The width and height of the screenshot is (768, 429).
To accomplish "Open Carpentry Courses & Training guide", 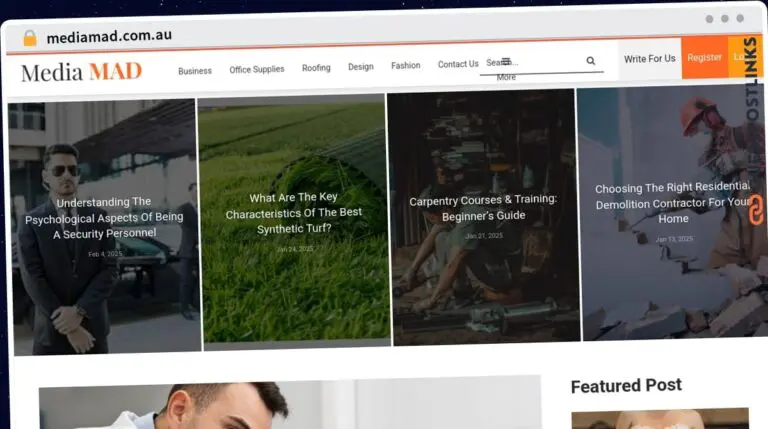I will pos(483,208).
